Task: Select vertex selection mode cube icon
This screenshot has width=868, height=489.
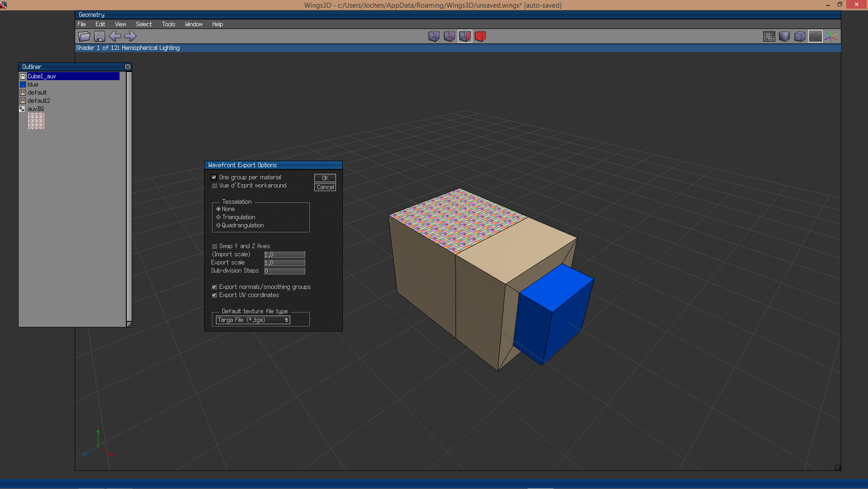Action: click(x=434, y=36)
